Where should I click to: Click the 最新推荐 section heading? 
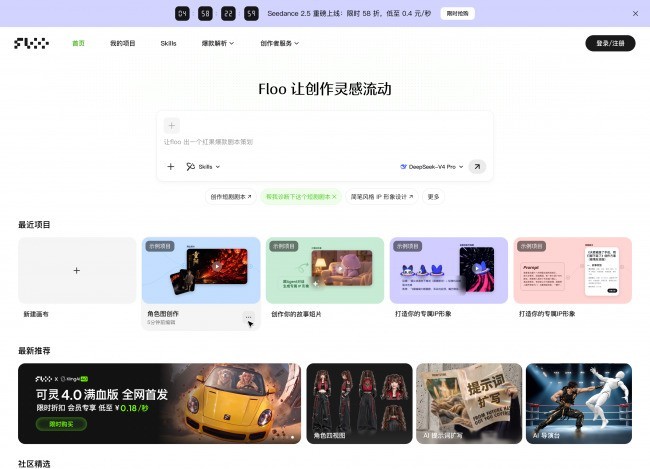[34, 351]
